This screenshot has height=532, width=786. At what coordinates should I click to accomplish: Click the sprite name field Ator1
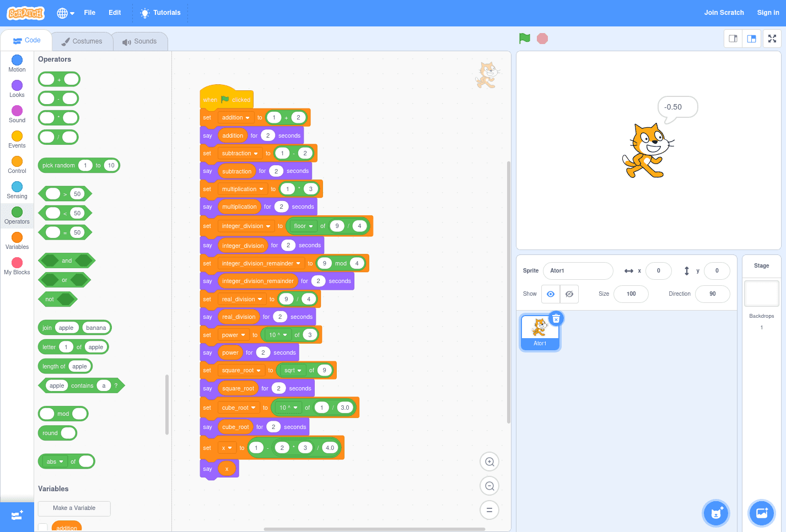[578, 271]
